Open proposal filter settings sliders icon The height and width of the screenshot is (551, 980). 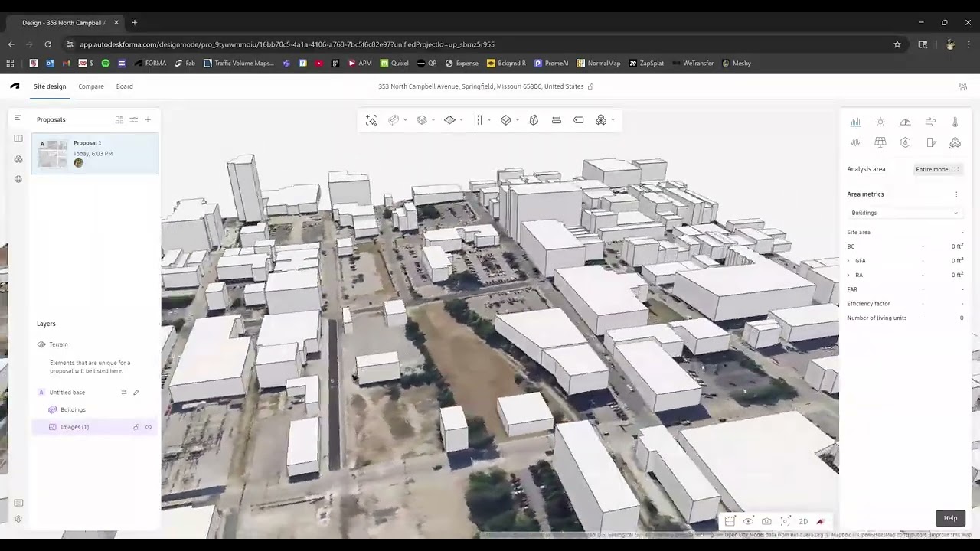coord(133,119)
